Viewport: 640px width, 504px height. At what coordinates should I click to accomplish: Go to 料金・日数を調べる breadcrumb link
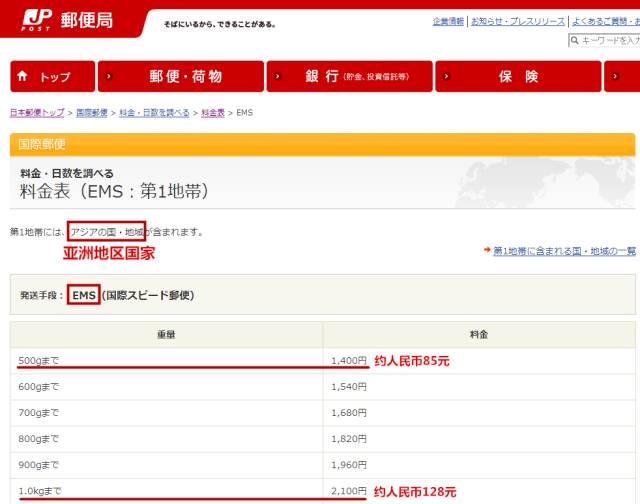click(x=154, y=113)
